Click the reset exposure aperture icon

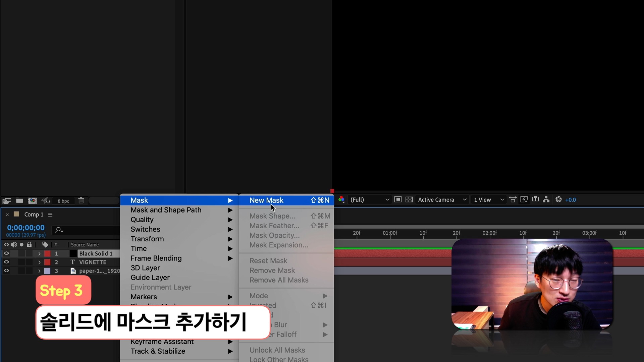(558, 200)
